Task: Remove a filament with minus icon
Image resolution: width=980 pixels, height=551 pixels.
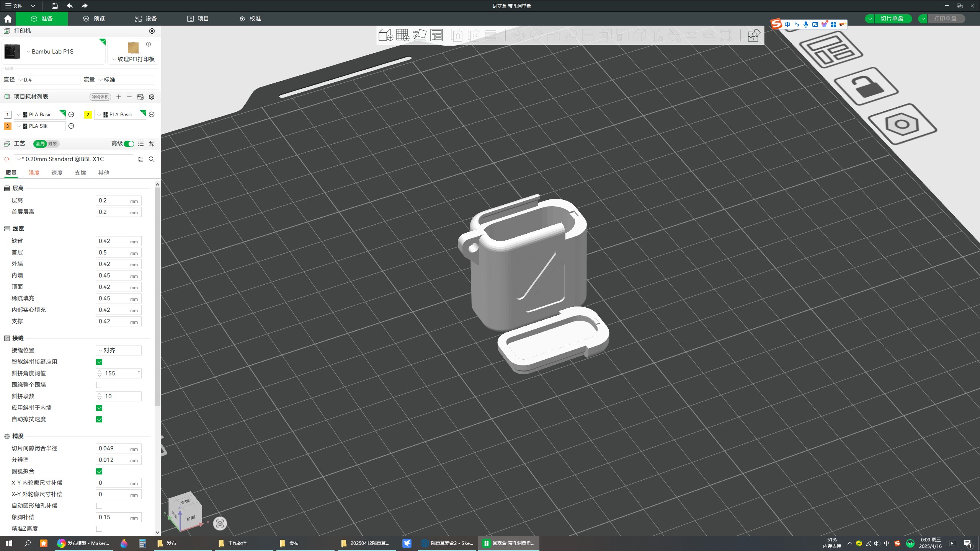Action: click(129, 97)
